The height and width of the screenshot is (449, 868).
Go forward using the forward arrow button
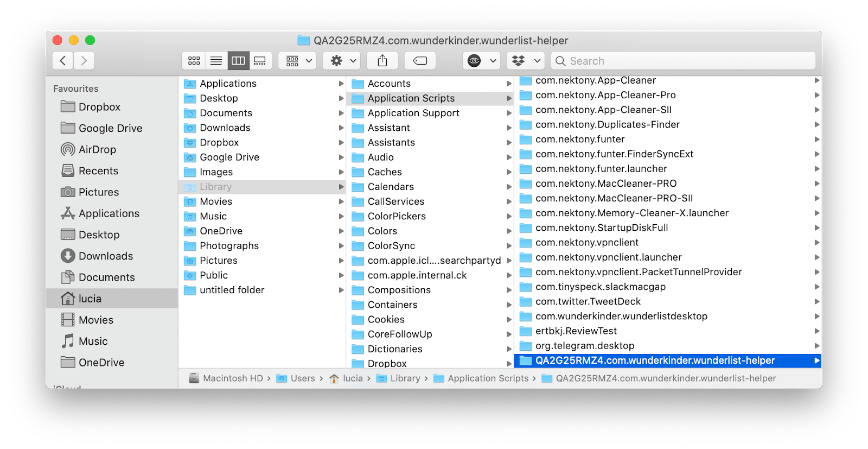84,61
